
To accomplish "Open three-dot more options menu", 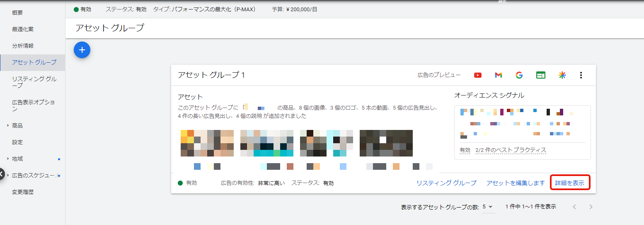I will pyautogui.click(x=581, y=75).
